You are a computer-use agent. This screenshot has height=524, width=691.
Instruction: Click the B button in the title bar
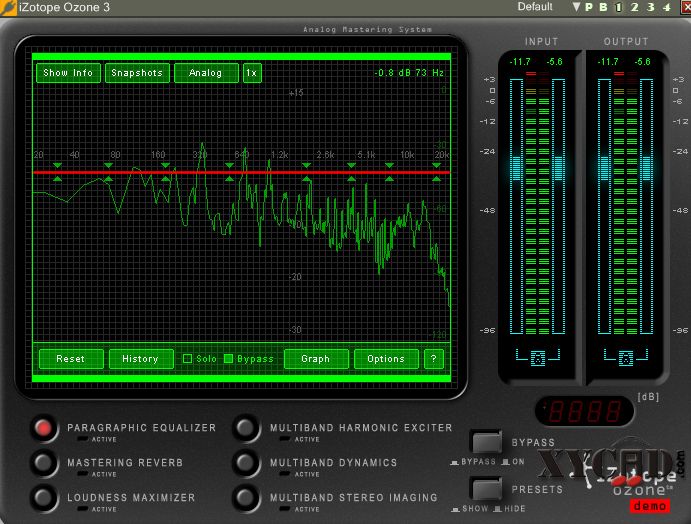603,7
